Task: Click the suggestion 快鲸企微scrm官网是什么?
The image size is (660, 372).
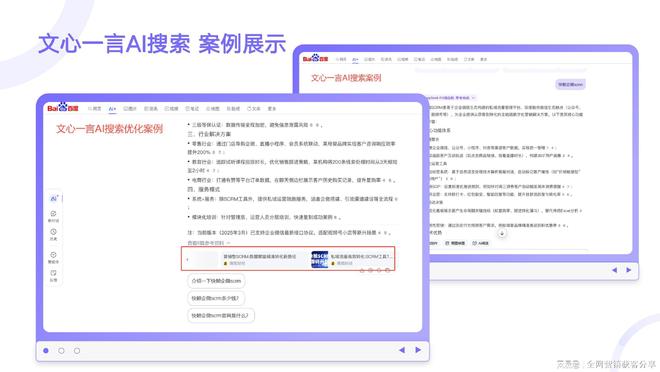Action: [221, 315]
